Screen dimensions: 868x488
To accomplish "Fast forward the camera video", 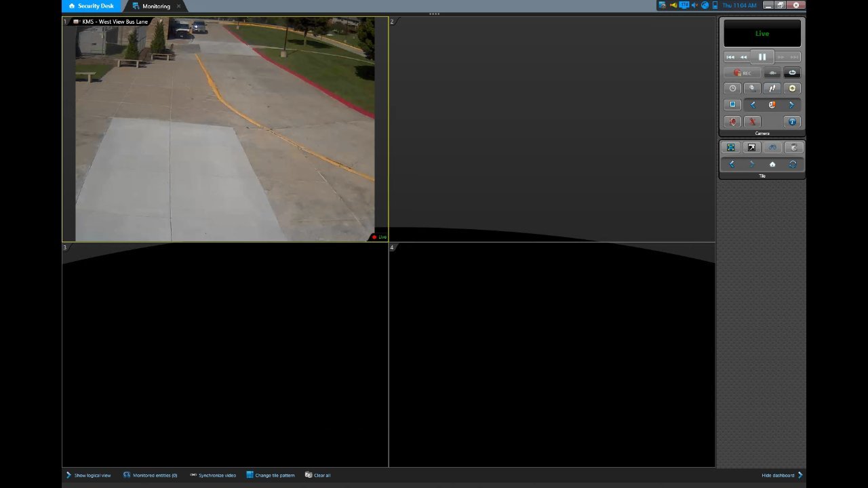I will coord(781,57).
